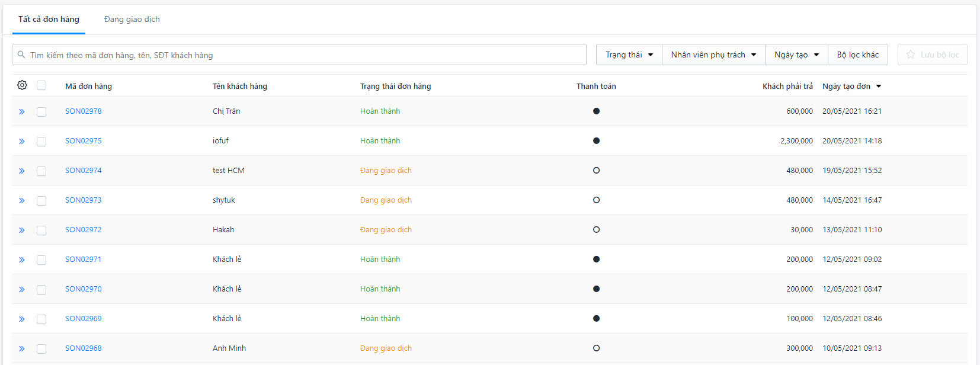Open the table column settings gear
980x365 pixels.
click(22, 85)
